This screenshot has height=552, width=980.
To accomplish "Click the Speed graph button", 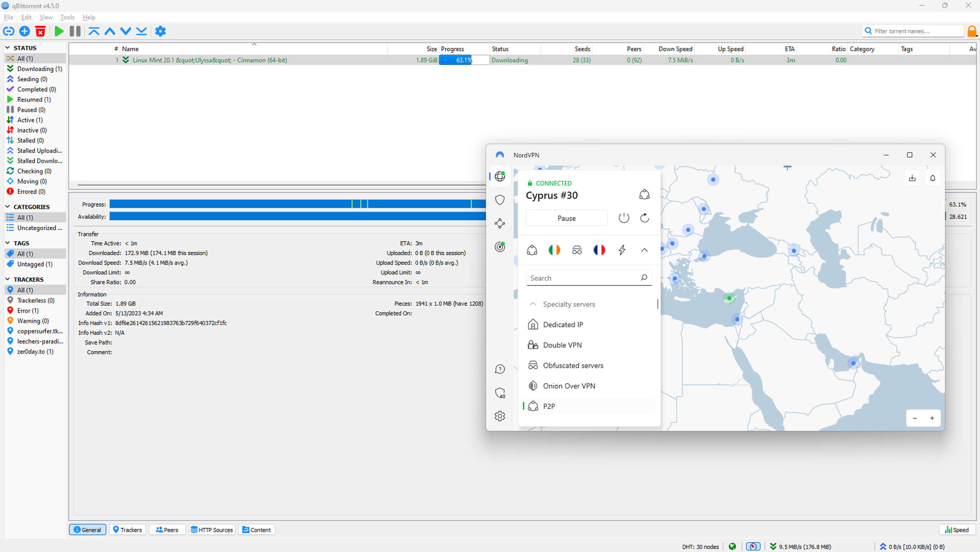I will tap(957, 530).
